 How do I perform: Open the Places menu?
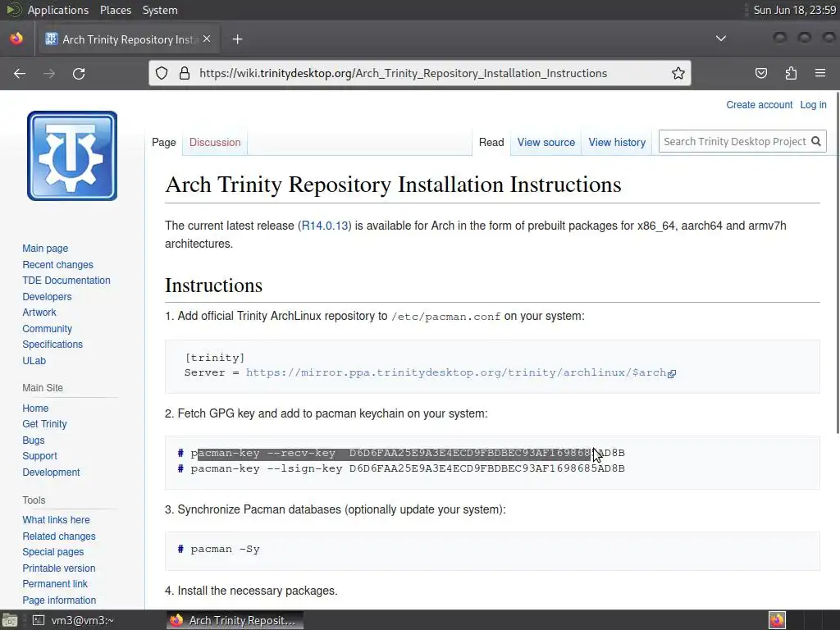click(x=116, y=10)
